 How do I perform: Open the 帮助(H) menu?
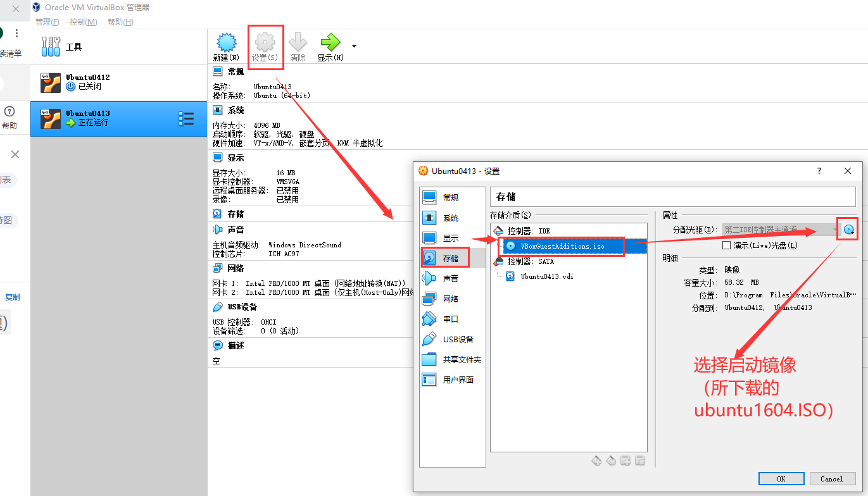click(x=120, y=22)
